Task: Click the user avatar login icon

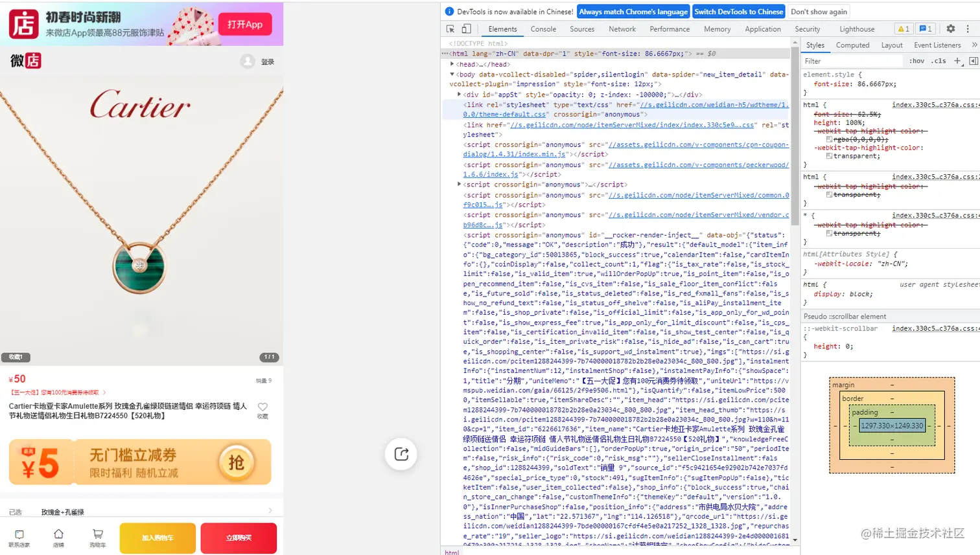Action: point(247,61)
